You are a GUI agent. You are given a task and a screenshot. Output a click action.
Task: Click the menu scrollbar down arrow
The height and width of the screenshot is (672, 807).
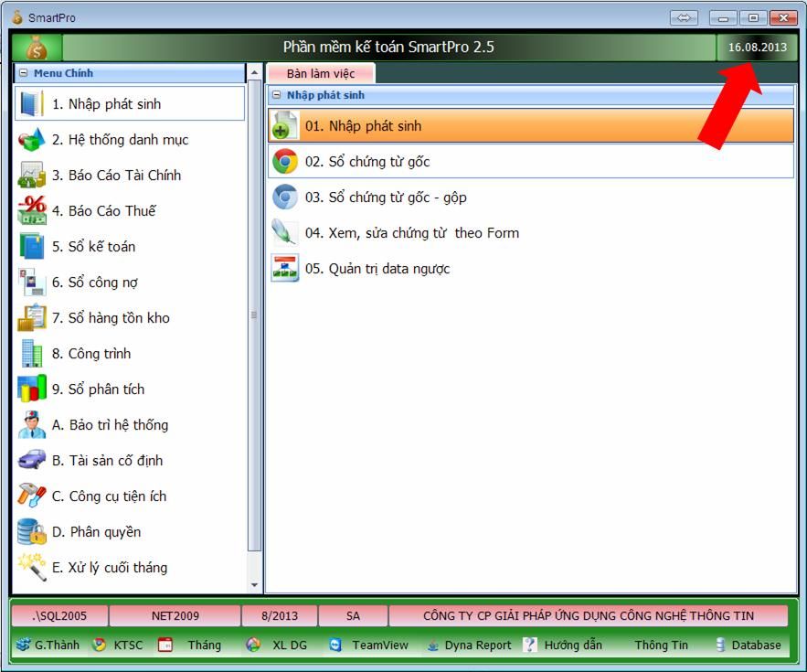254,585
